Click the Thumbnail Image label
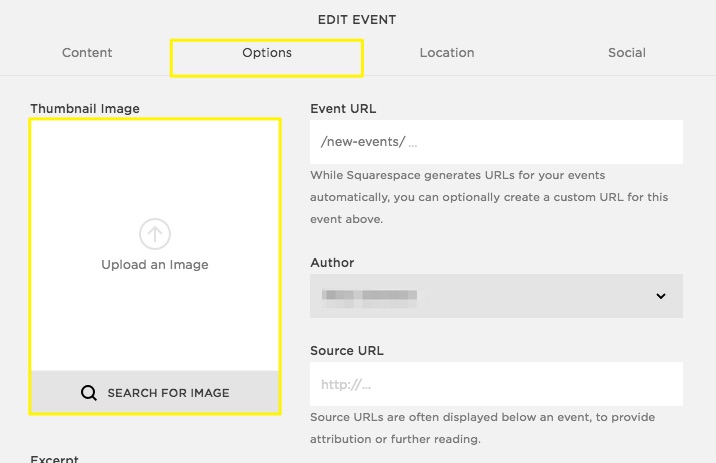Viewport: 716px width, 463px height. click(x=85, y=108)
